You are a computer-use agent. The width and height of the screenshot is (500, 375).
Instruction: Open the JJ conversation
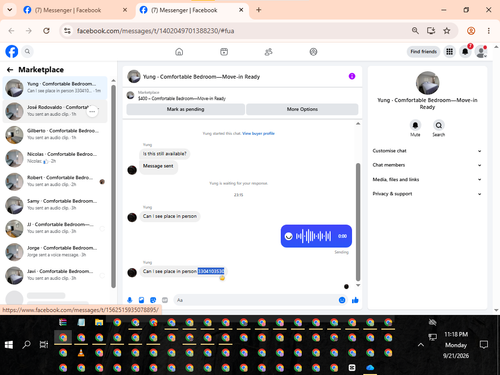55,228
